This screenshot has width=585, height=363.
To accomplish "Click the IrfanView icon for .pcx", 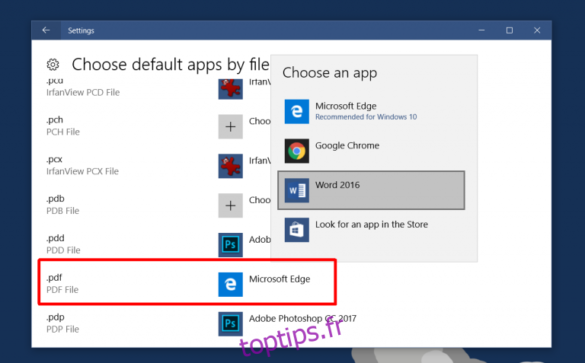I will (230, 166).
